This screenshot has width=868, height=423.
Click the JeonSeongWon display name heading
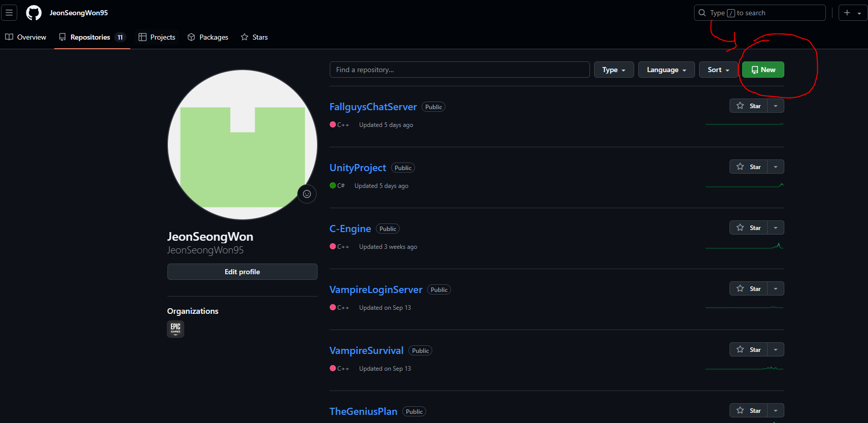[x=210, y=237]
